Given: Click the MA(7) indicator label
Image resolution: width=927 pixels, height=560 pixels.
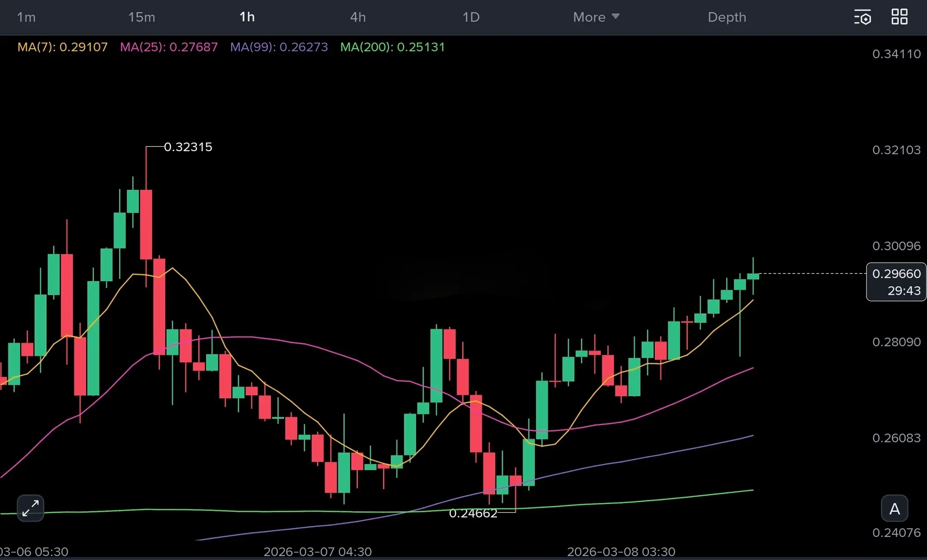Looking at the screenshot, I should click(x=62, y=47).
